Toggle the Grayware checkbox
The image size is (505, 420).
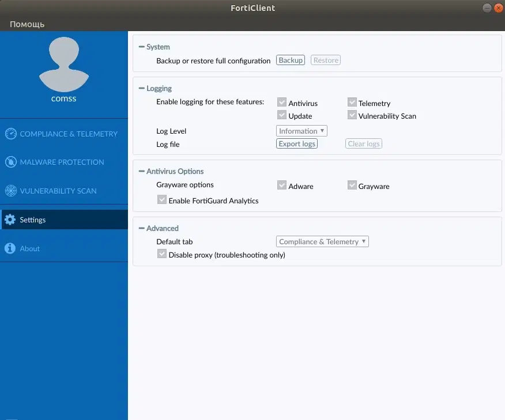pos(352,185)
